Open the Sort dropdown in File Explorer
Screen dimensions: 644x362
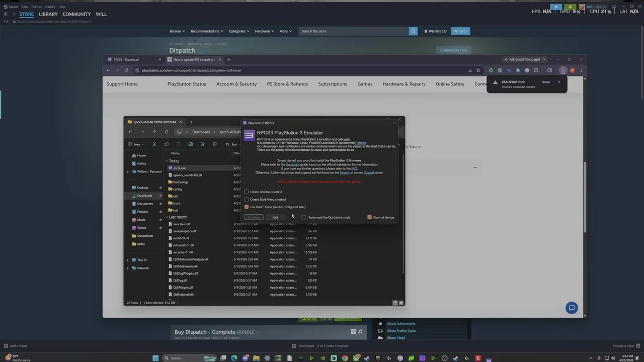[233, 144]
